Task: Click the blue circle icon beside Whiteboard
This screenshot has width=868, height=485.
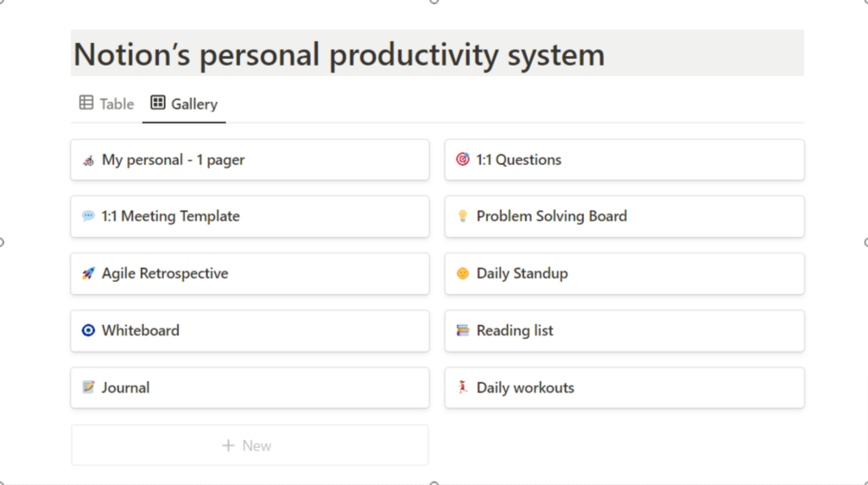Action: [88, 331]
